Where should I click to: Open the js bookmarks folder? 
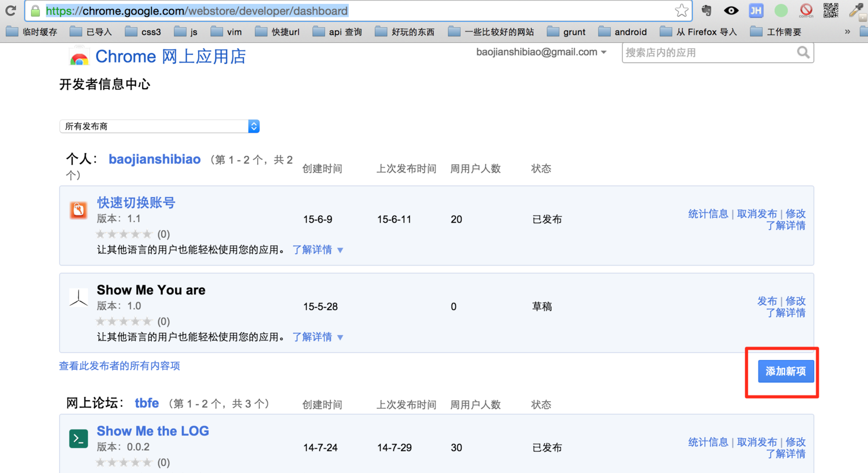tap(186, 32)
